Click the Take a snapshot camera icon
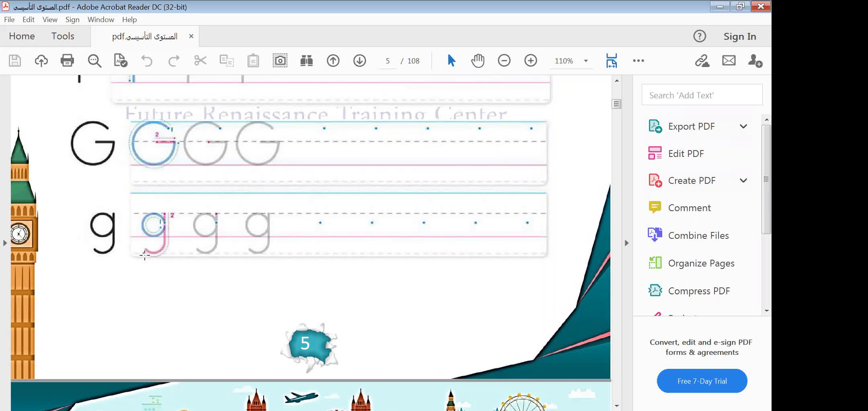Image resolution: width=868 pixels, height=411 pixels. (280, 61)
